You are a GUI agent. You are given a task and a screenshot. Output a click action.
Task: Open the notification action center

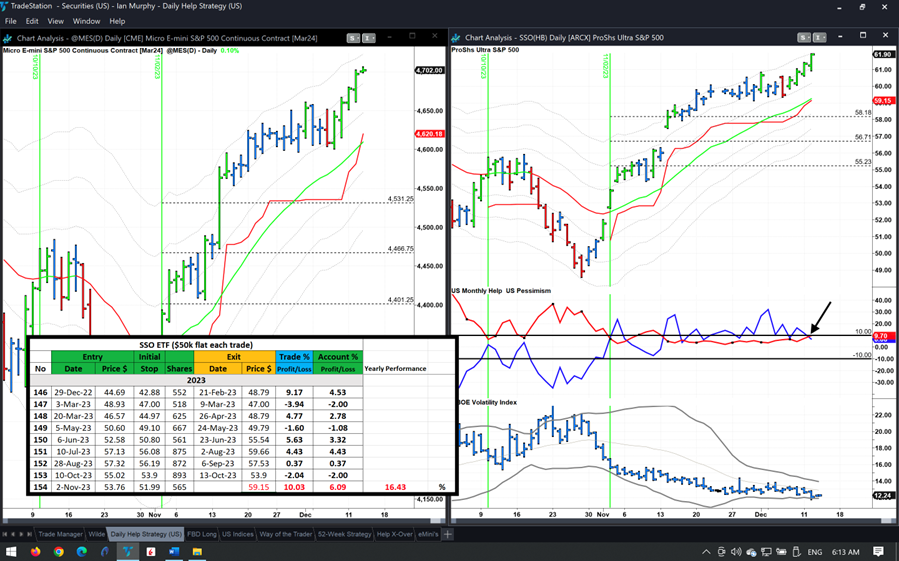click(879, 552)
